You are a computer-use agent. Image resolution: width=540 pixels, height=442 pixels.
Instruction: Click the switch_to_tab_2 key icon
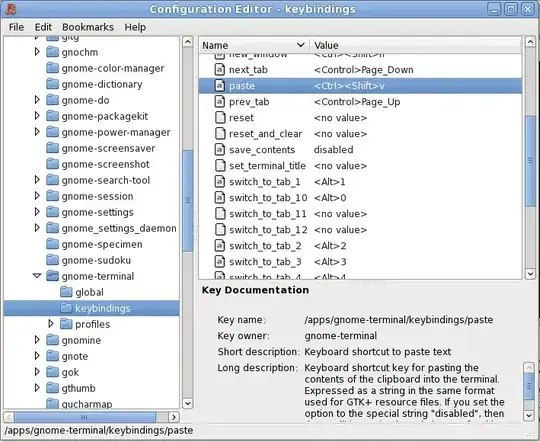220,246
